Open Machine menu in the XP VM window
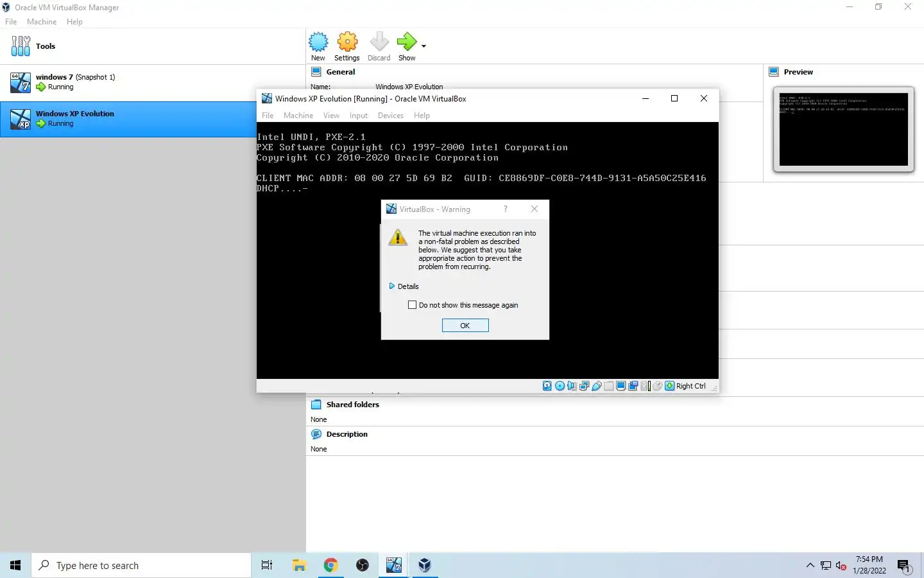Screen dimensions: 924x578 (298, 116)
